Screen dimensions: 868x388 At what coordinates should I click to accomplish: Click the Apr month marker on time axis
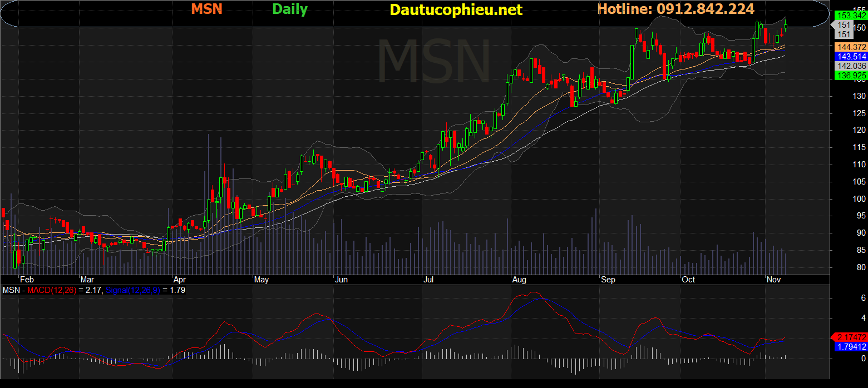[x=180, y=280]
